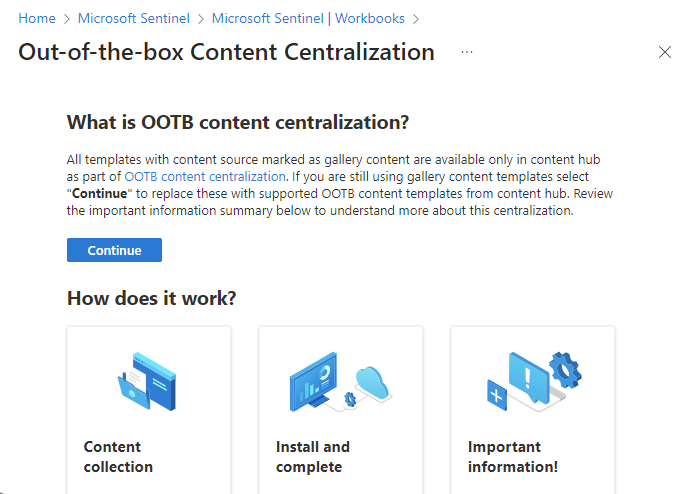This screenshot has width=682, height=494.
Task: Click the chevron after first Microsoft Sentinel breadcrumb
Action: (201, 19)
